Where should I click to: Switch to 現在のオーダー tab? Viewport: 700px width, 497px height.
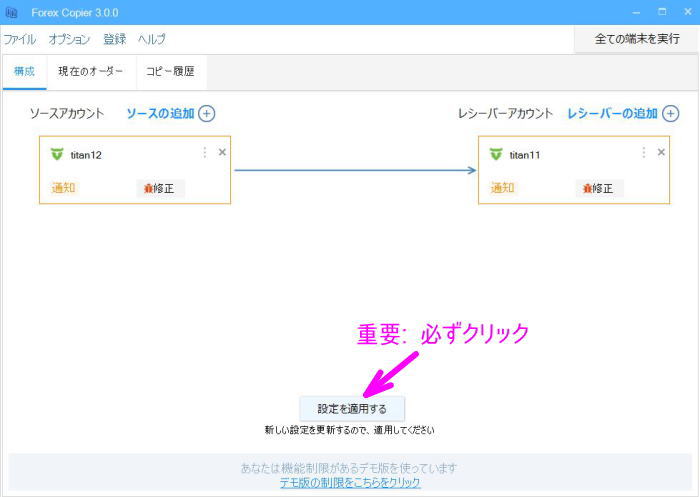(x=91, y=71)
